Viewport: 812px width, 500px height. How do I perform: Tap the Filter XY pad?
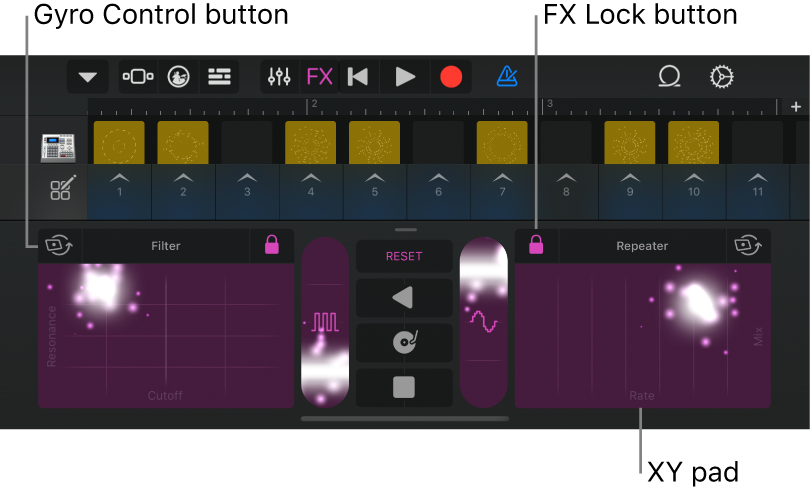tap(166, 335)
